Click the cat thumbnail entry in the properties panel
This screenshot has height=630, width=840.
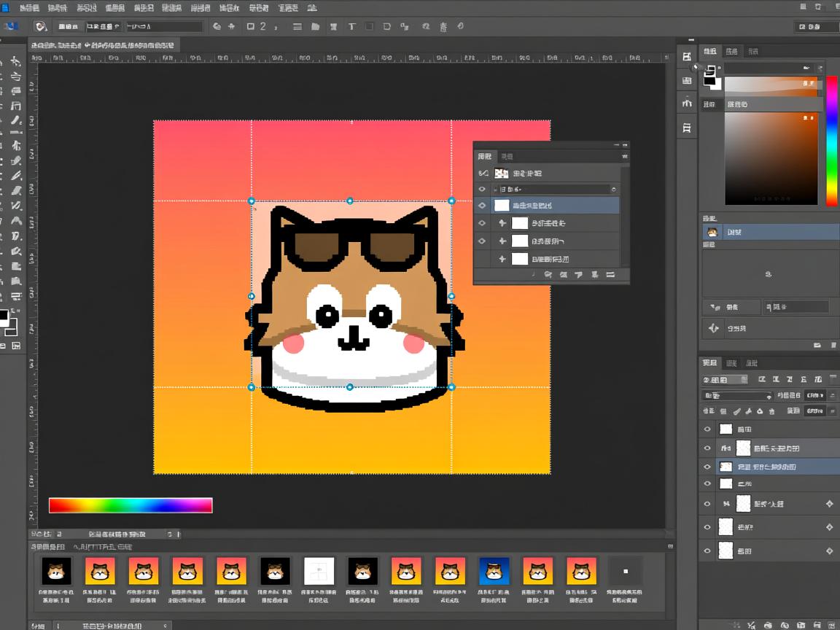(x=711, y=233)
